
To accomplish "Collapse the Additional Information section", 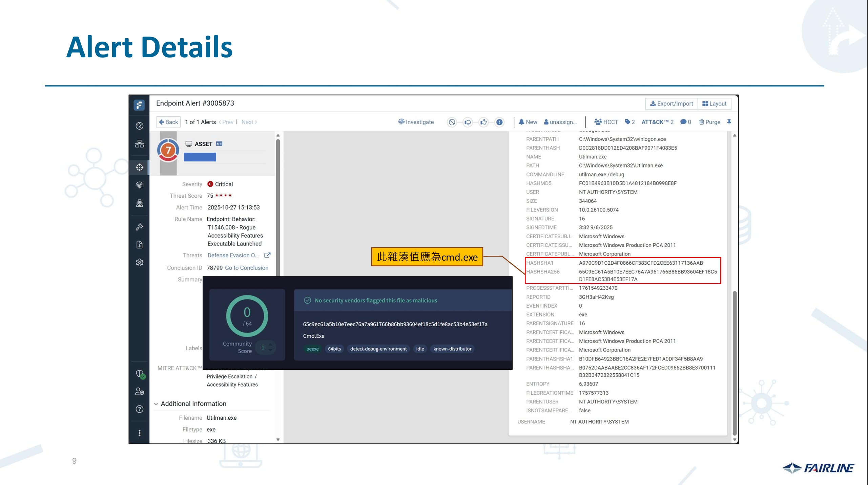I will coord(156,403).
